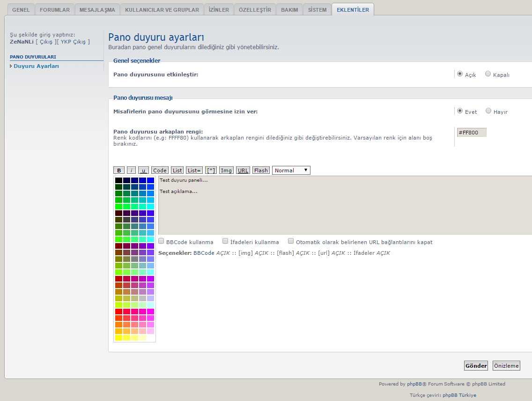Apply bold BBCode with B button

coord(119,171)
